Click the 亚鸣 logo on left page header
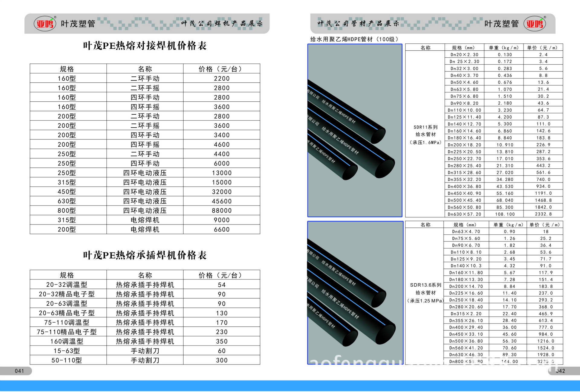Screen dimensions: 580x392 (x=45, y=24)
